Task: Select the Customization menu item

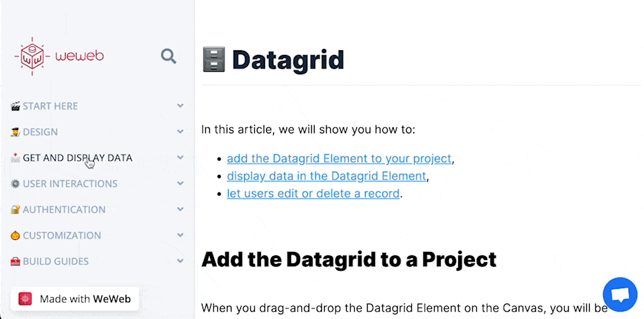Action: (62, 236)
